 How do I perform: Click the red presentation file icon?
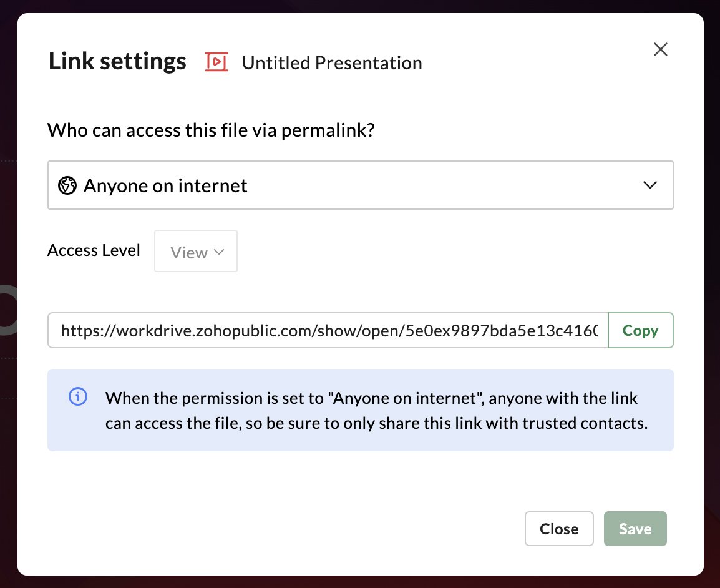(216, 62)
